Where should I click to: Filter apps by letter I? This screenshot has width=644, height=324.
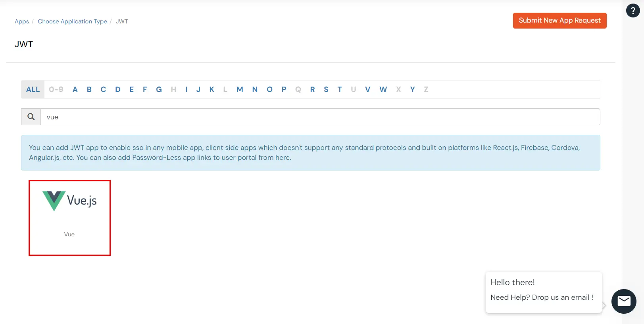186,90
